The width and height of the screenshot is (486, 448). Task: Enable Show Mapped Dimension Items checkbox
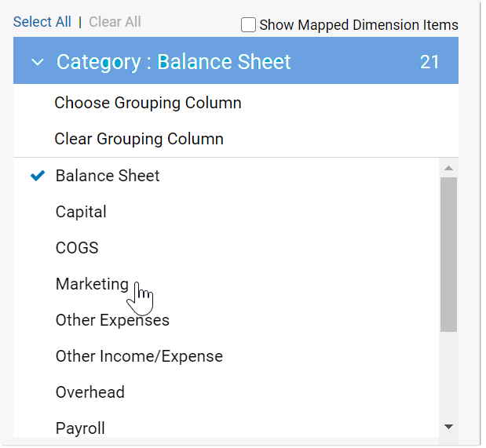coord(248,25)
